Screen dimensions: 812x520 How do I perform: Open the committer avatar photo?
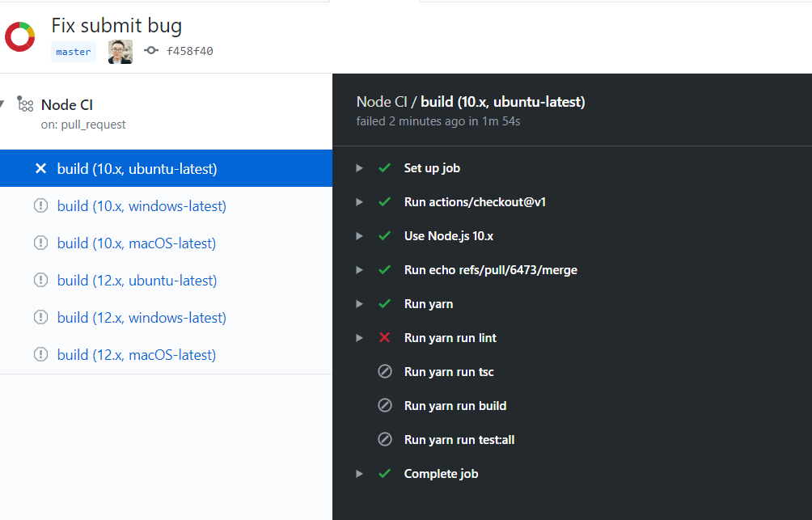(x=121, y=52)
